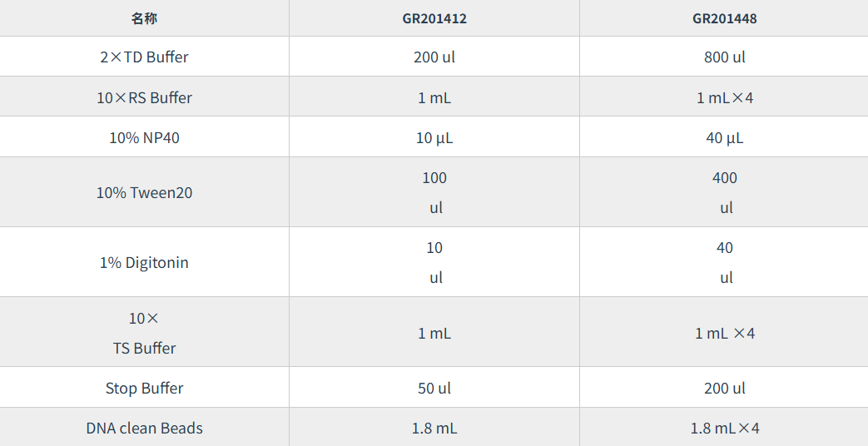Click the 10×RS Buffer name cell
Image resolution: width=868 pixels, height=446 pixels.
[x=144, y=97]
